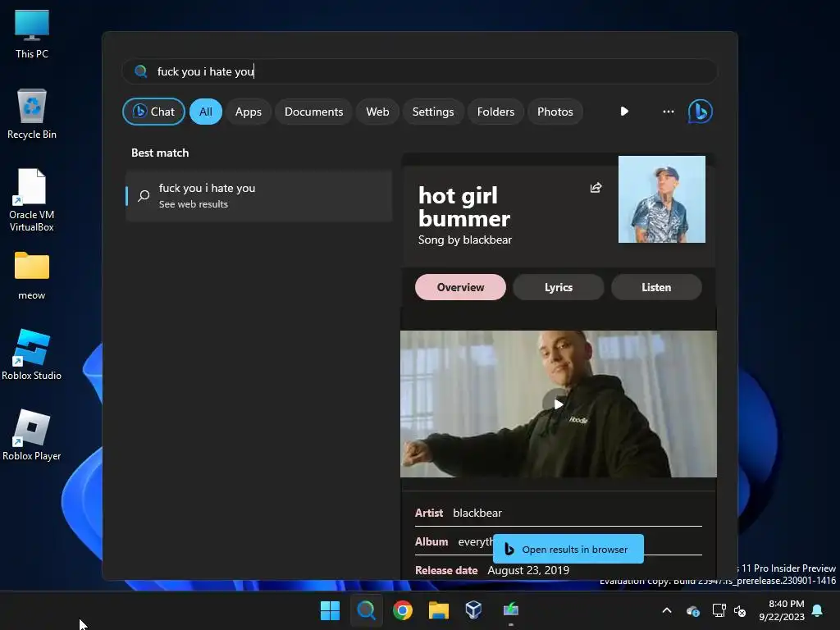Select Roblox Player desktop shortcut
The height and width of the screenshot is (630, 840).
(32, 436)
